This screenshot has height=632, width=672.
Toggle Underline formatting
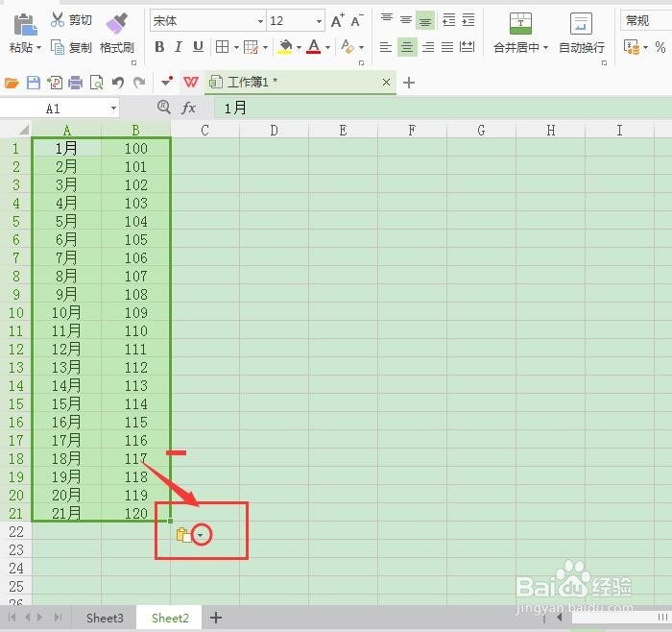198,47
